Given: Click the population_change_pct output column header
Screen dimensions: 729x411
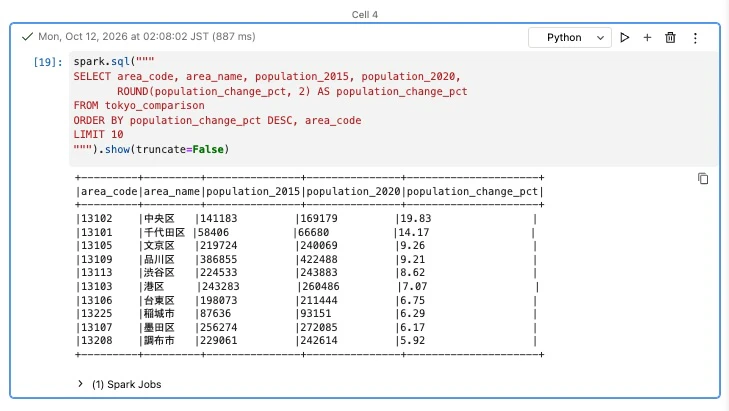Looking at the screenshot, I should pyautogui.click(x=472, y=192).
